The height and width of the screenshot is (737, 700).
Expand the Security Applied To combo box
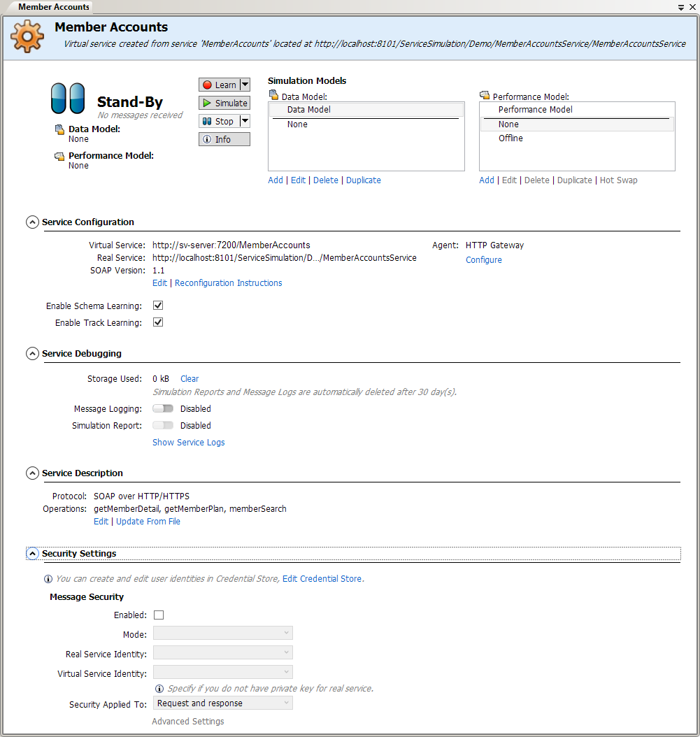click(222, 703)
